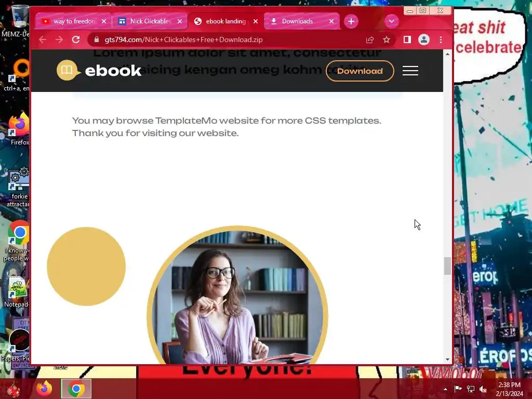This screenshot has height=399, width=532.
Task: Open the Start menu button
Action: click(14, 389)
